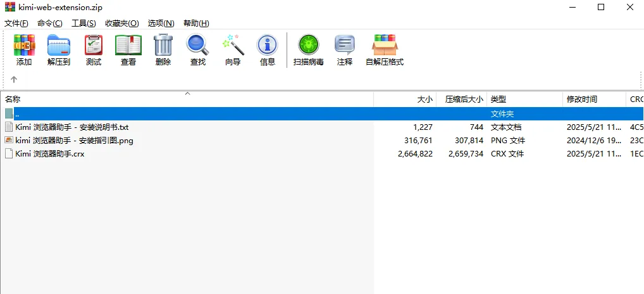
Task: Open the 收藏夹(O) menu
Action: pos(122,23)
